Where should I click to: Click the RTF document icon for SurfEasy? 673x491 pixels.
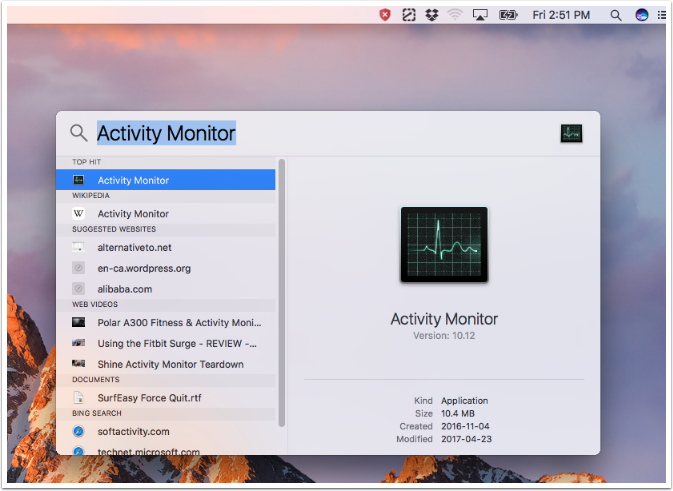[79, 397]
